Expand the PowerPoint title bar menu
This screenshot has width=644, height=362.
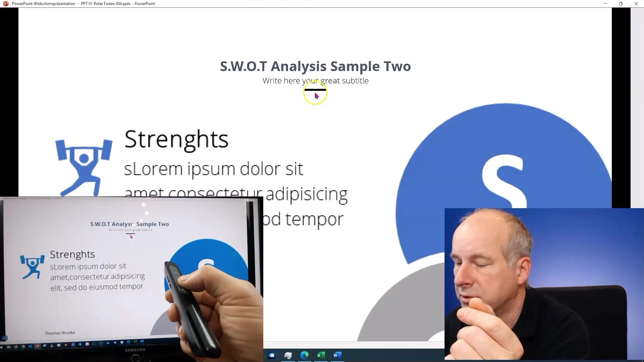[5, 4]
